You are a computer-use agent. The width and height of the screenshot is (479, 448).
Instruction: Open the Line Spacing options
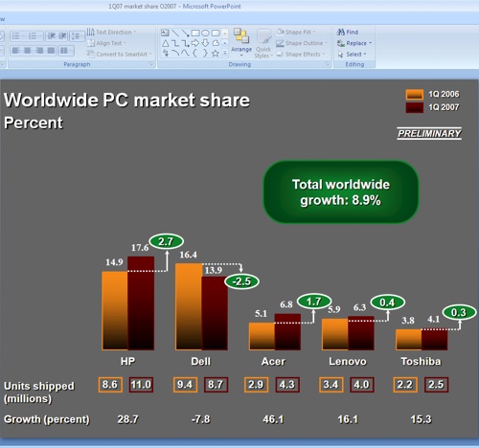pyautogui.click(x=77, y=35)
